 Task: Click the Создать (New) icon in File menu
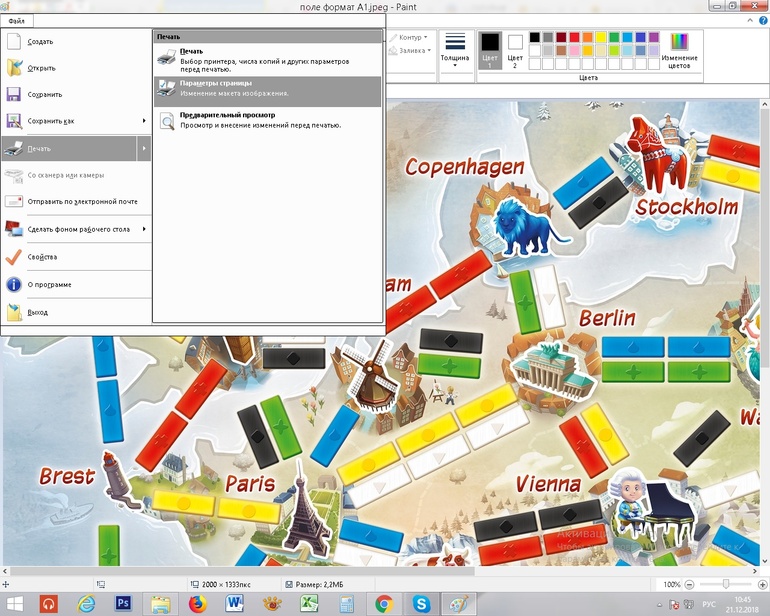14,41
